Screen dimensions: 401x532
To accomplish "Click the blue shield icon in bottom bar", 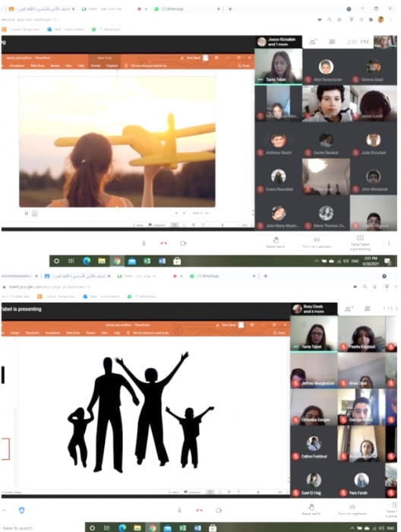I will (x=21, y=510).
